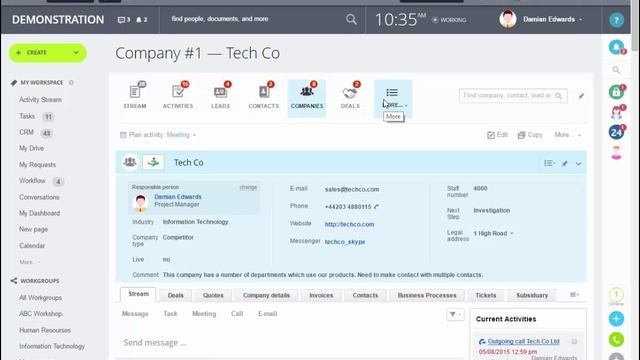Select the Call option in stream
This screenshot has height=360, width=640.
pyautogui.click(x=237, y=314)
